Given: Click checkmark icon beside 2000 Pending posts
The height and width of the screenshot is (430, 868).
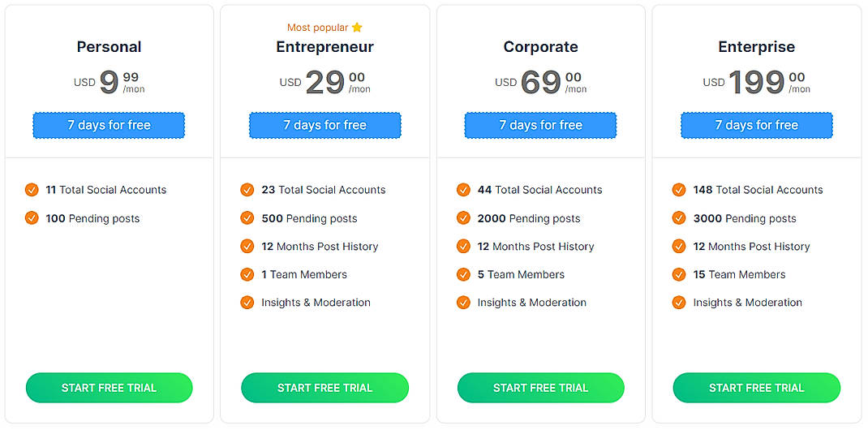Looking at the screenshot, I should coord(463,218).
